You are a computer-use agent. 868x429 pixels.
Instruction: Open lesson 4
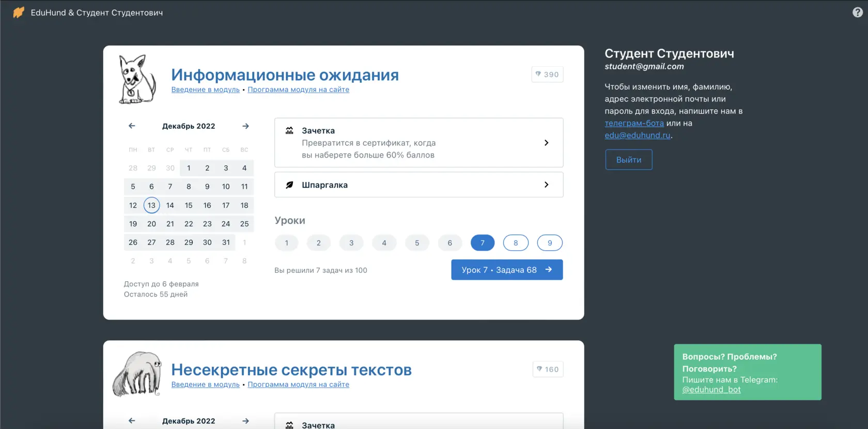click(384, 243)
